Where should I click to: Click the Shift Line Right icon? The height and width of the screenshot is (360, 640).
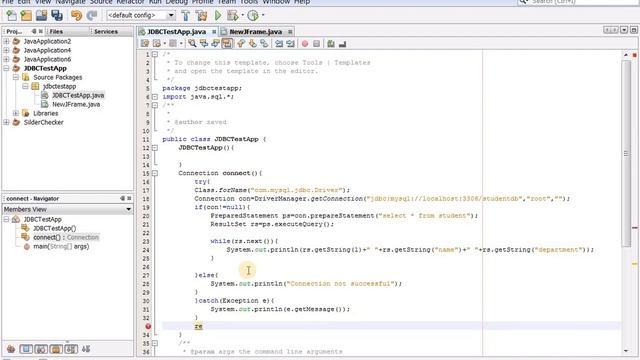290,44
